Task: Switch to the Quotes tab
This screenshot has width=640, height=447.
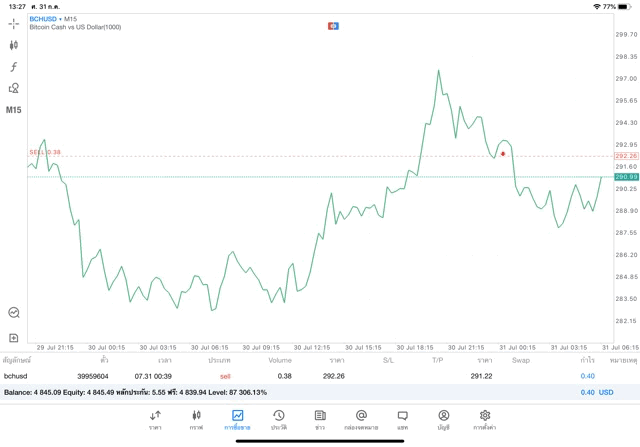Action: 155,419
